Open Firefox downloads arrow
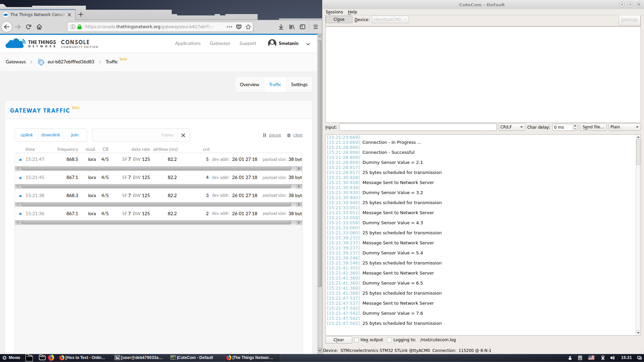 (281, 27)
